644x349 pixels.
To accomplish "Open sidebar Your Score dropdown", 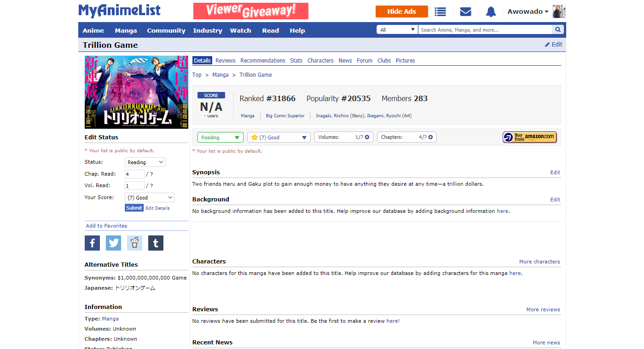I will 150,198.
